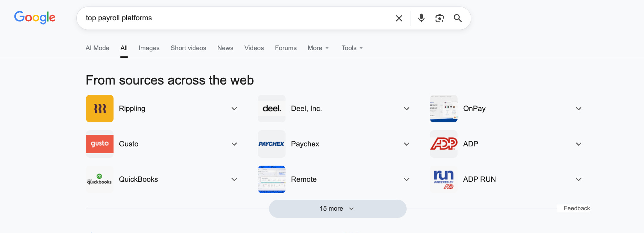The width and height of the screenshot is (644, 233).
Task: Expand the QuickBooks entry chevron
Action: tap(234, 179)
